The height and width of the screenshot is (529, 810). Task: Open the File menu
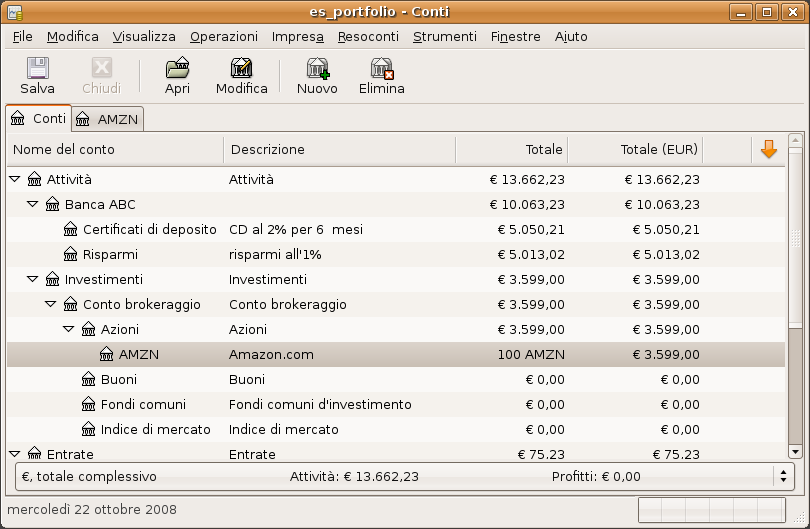[23, 37]
